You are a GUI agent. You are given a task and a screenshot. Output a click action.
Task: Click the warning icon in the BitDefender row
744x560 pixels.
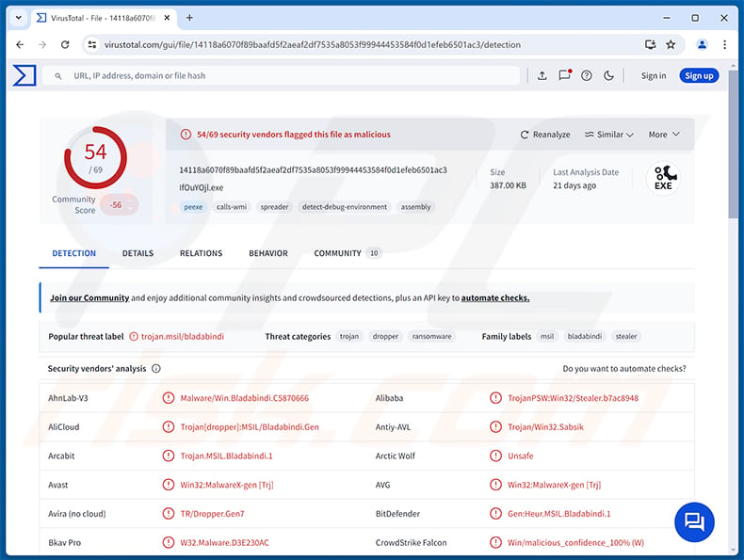point(495,514)
